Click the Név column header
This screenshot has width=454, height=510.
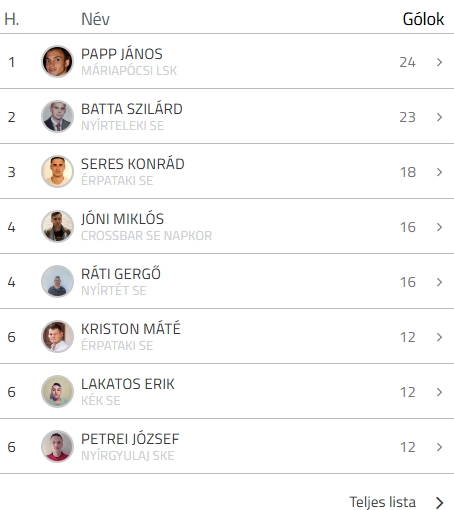(95, 19)
